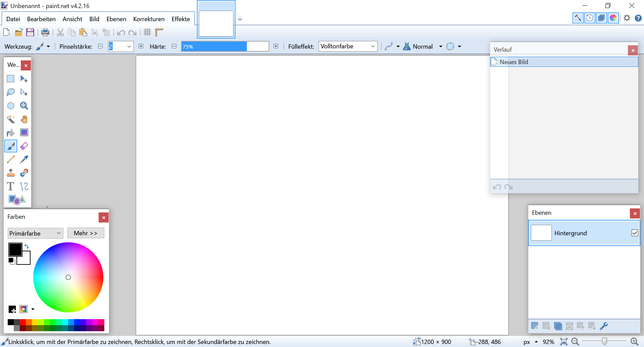Select the Magic Wand tool
The image size is (644, 347).
click(11, 119)
